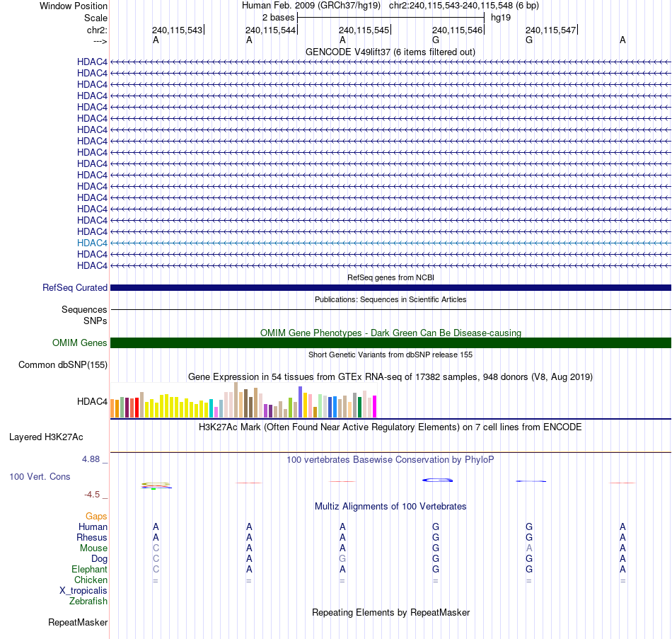Select the Scale track label
The image size is (672, 639).
tap(95, 18)
